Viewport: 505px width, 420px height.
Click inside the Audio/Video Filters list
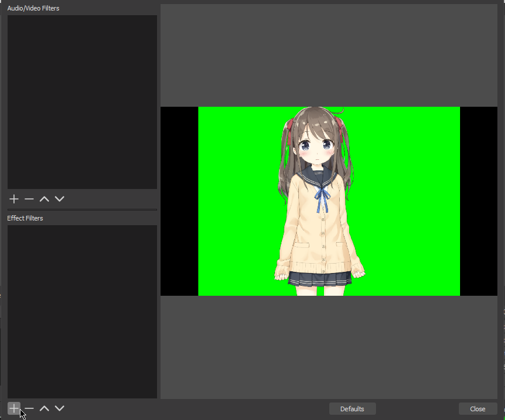pyautogui.click(x=82, y=102)
